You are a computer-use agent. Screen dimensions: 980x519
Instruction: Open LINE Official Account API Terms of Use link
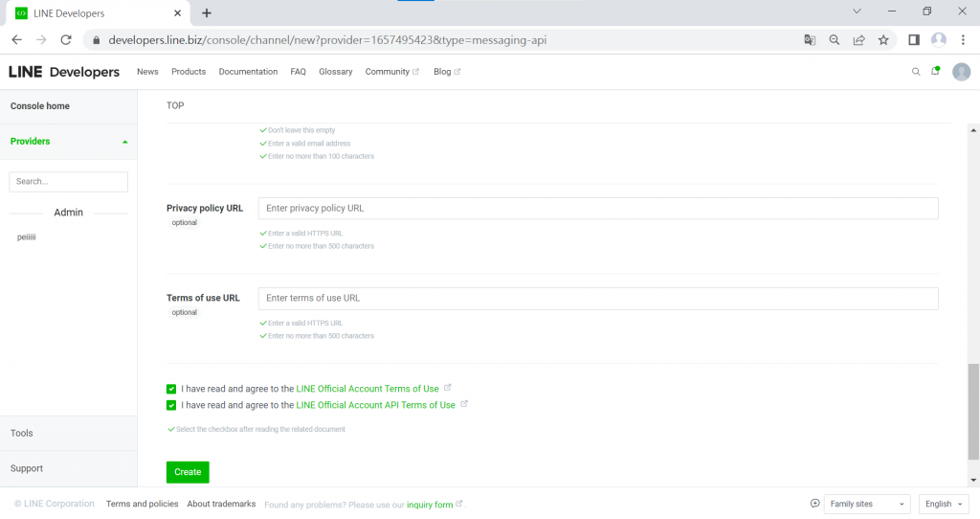tap(375, 405)
